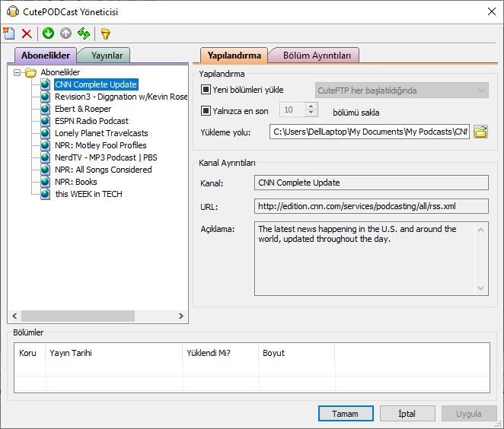This screenshot has height=429, width=504.
Task: Click the globe icon beside NPR: All Songs Considered
Action: [x=46, y=170]
